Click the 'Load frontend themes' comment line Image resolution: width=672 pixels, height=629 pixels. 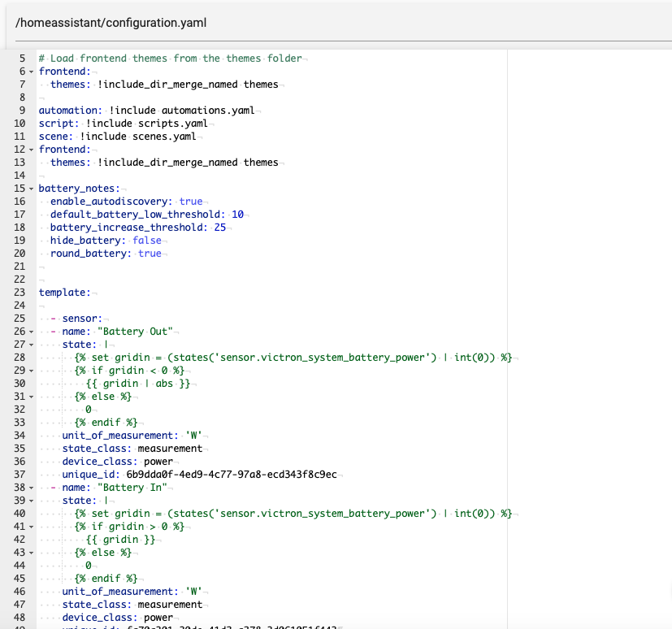coord(170,59)
